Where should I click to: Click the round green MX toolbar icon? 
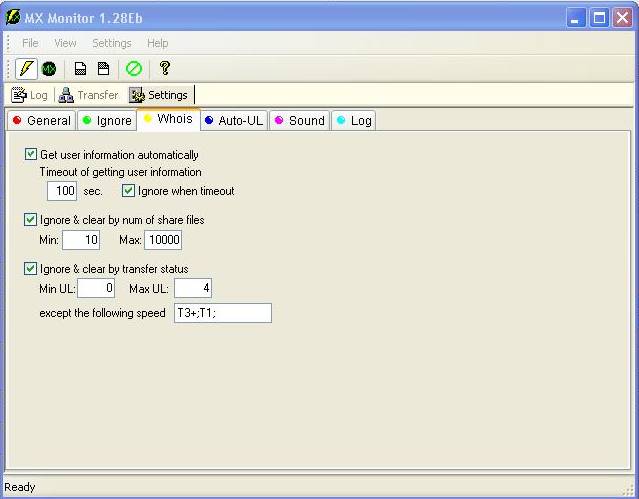49,68
